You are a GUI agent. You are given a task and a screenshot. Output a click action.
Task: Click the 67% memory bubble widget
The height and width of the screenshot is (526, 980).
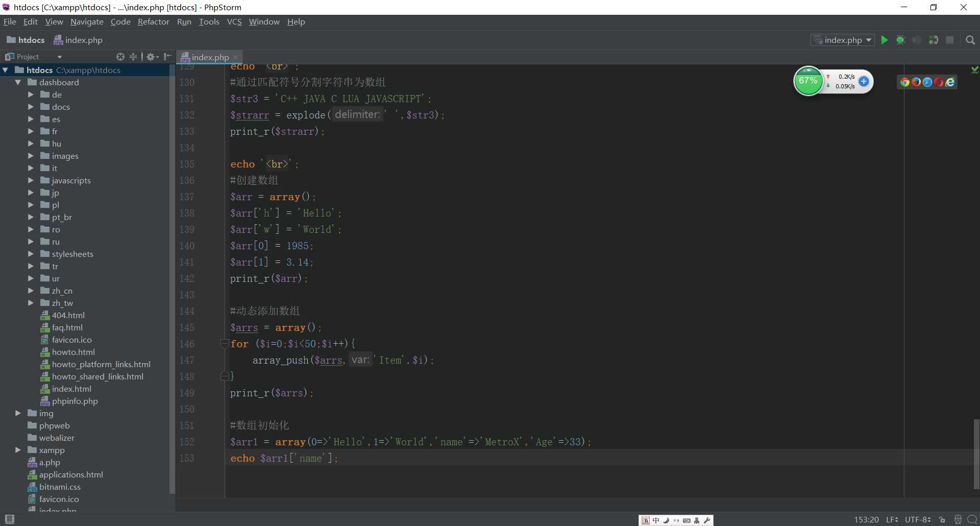coord(808,81)
